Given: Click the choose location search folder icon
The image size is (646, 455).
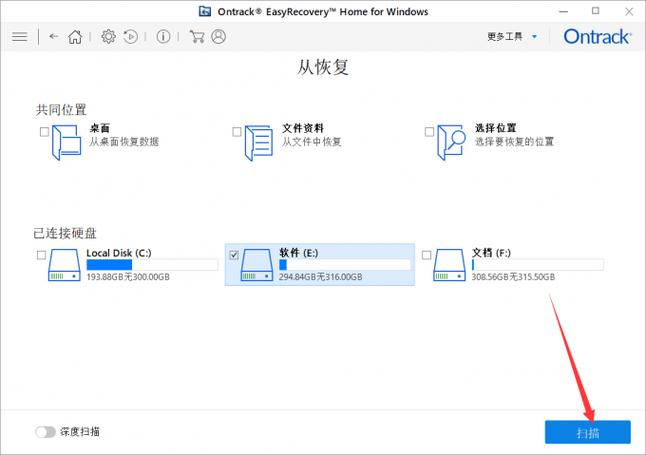Looking at the screenshot, I should (x=451, y=143).
